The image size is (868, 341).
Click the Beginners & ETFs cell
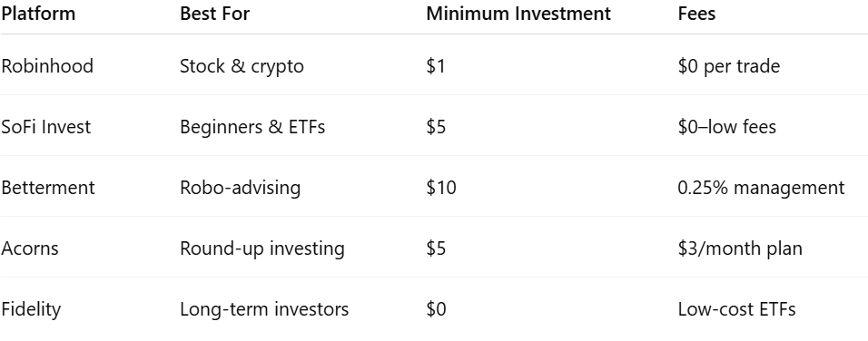[252, 127]
